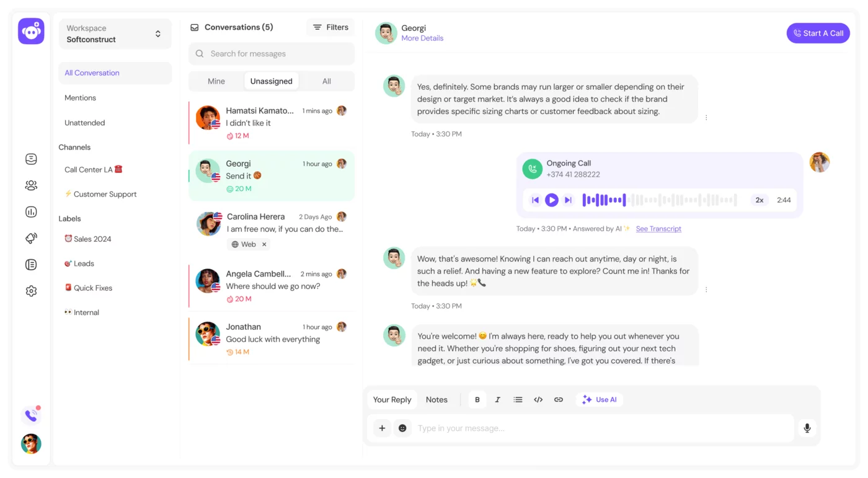The image size is (868, 478).
Task: Open the reports panel in the sidebar
Action: 31,264
